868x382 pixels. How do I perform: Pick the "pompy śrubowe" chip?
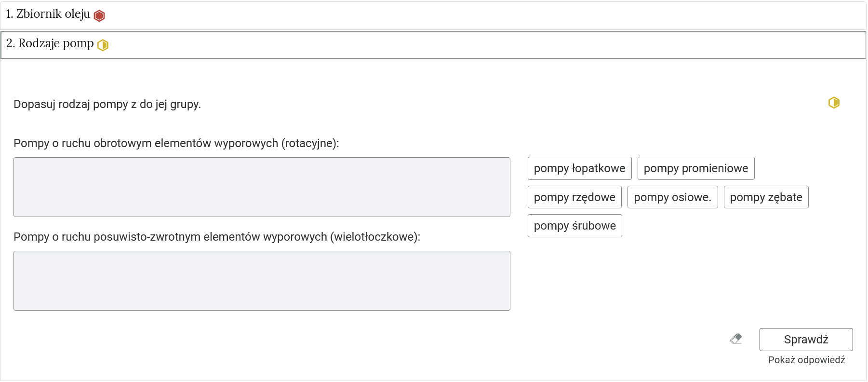click(x=574, y=226)
